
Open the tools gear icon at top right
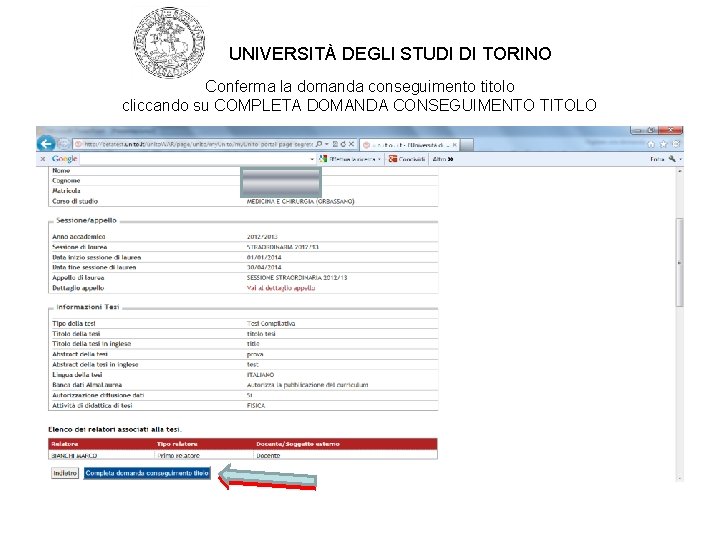tap(676, 144)
